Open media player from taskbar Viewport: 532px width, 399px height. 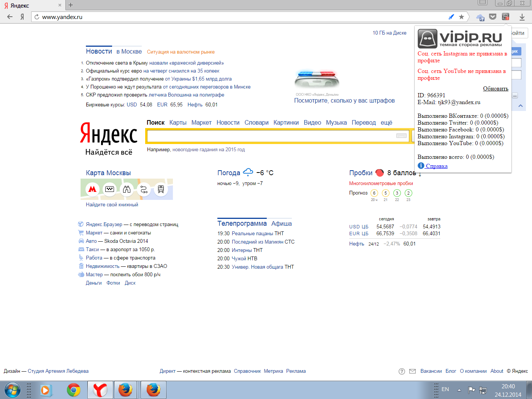click(x=46, y=390)
